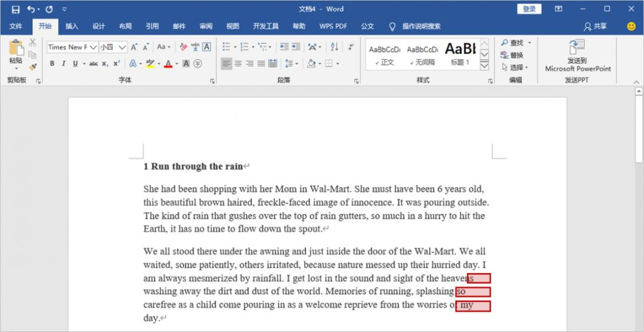644x332 pixels.
Task: Click the 登录 sign-in button
Action: pyautogui.click(x=529, y=9)
